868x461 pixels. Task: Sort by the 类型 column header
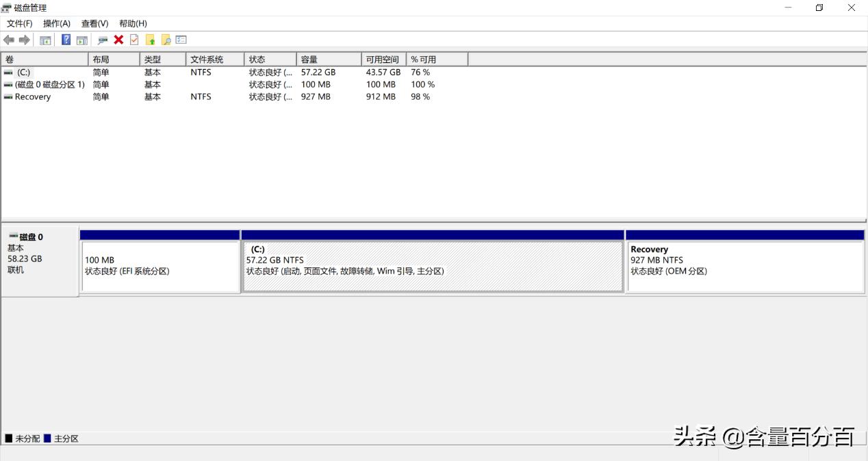[163, 60]
